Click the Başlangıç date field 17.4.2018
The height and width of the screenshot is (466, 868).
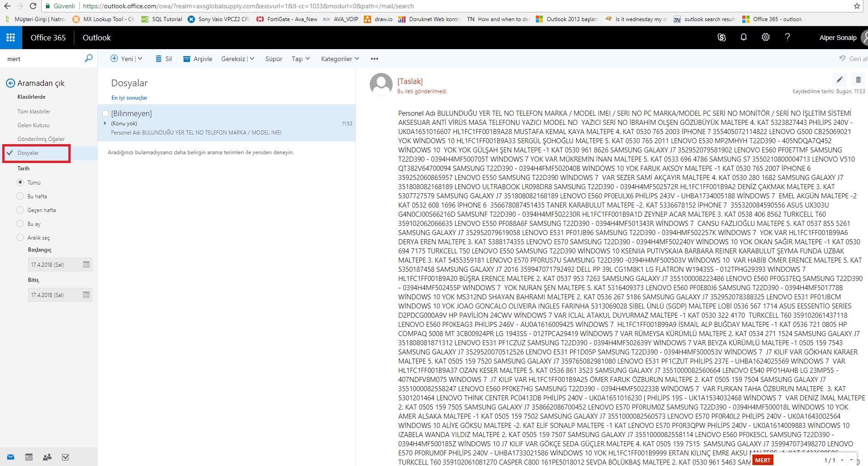[x=60, y=264]
